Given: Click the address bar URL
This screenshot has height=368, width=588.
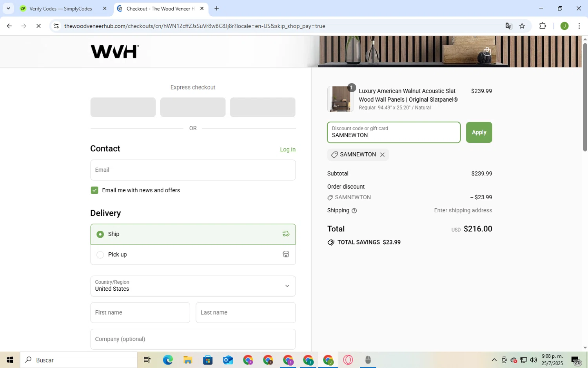Looking at the screenshot, I should click(195, 26).
